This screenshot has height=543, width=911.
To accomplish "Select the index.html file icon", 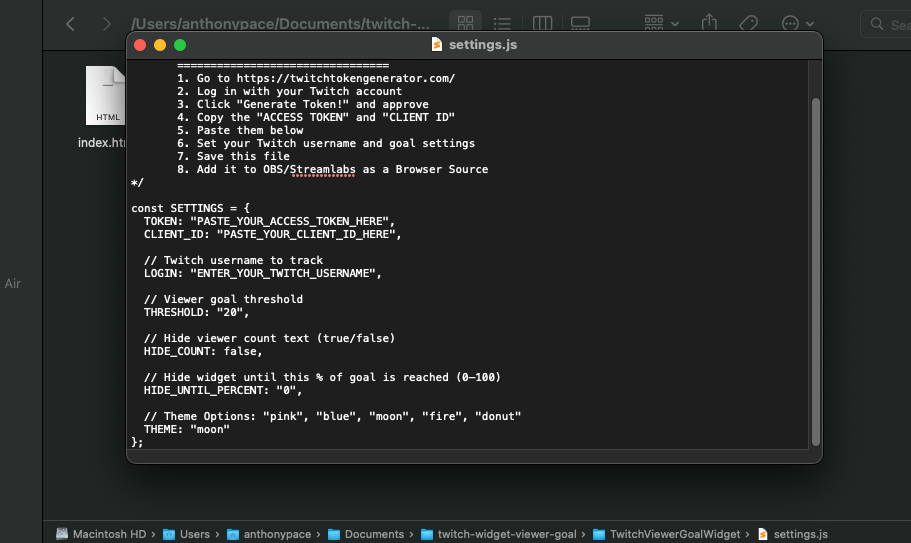I will pyautogui.click(x=106, y=95).
